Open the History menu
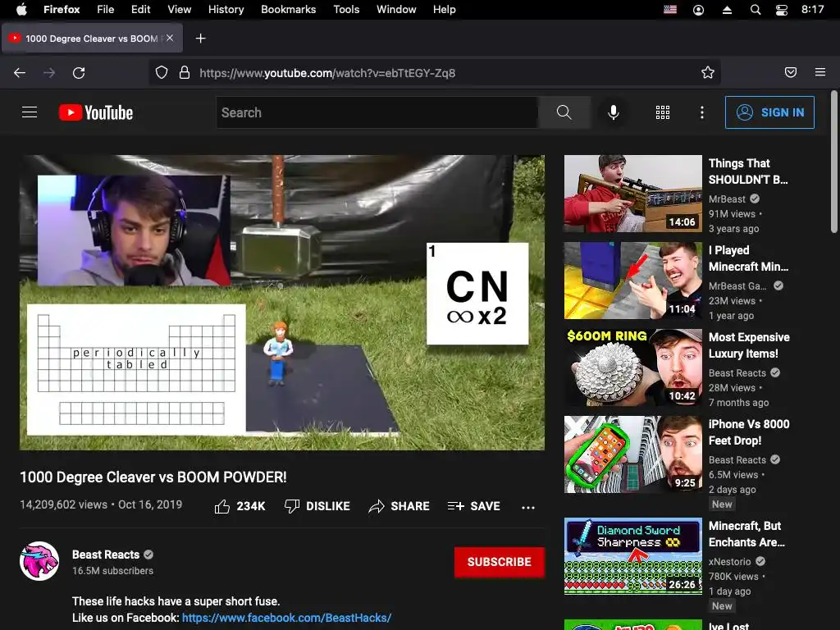 (226, 10)
